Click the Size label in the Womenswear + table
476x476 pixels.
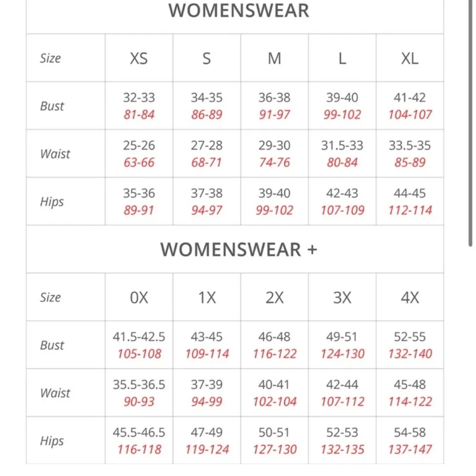pyautogui.click(x=50, y=297)
